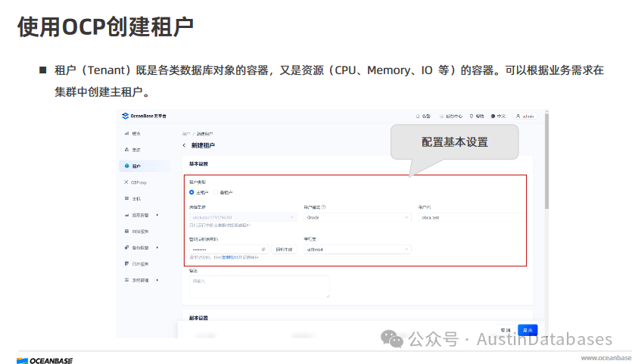This screenshot has width=632, height=364.
Task: Click the 副本设置 section heading
Action: click(x=198, y=318)
